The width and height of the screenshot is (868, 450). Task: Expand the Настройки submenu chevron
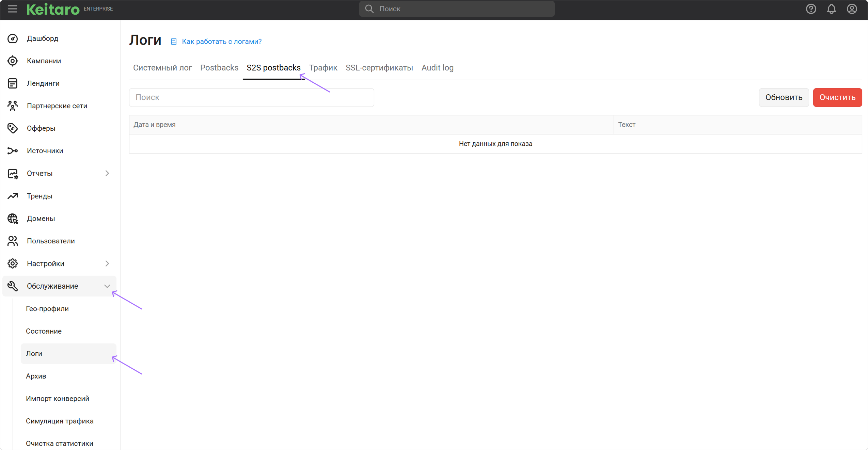click(x=107, y=263)
